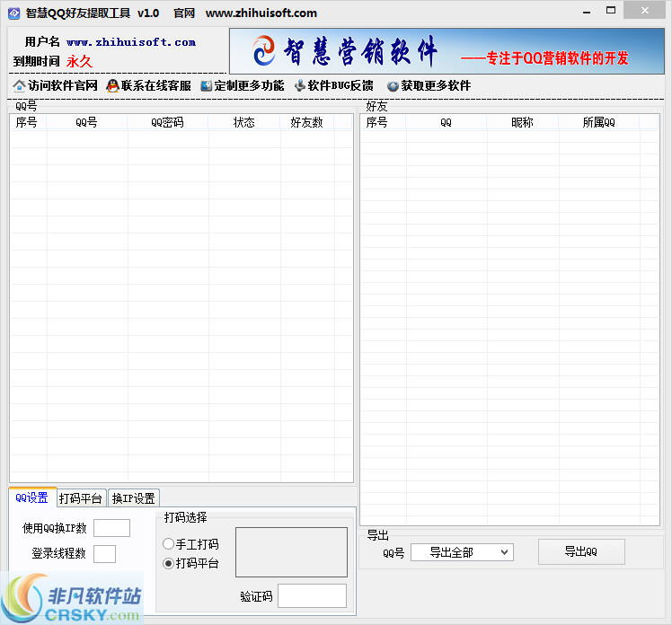Click the 永久 expiry text

tap(79, 62)
